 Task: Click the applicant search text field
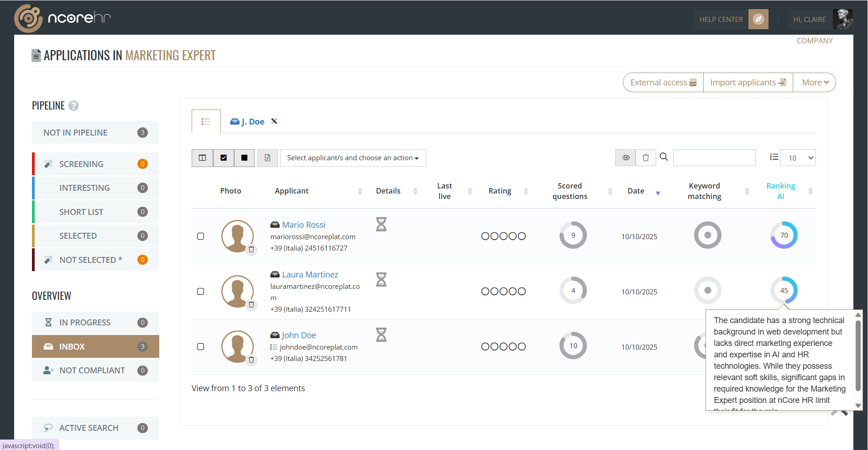pos(714,158)
